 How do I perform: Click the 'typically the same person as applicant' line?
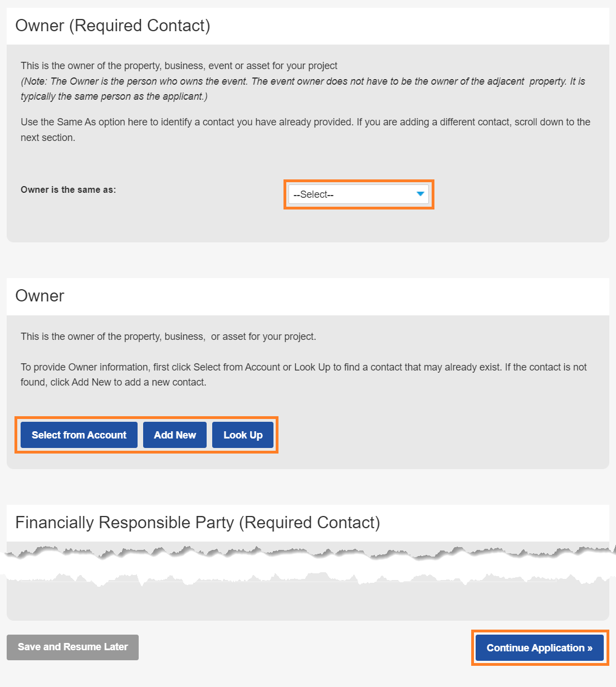click(x=114, y=96)
